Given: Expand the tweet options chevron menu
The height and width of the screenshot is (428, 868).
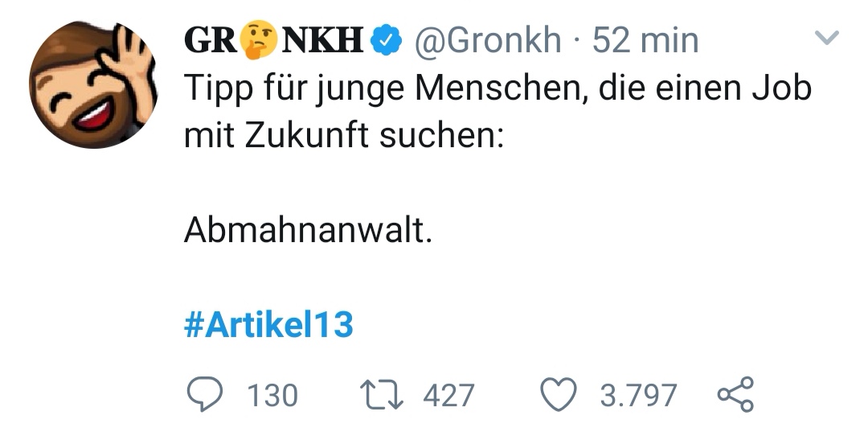Looking at the screenshot, I should [827, 37].
